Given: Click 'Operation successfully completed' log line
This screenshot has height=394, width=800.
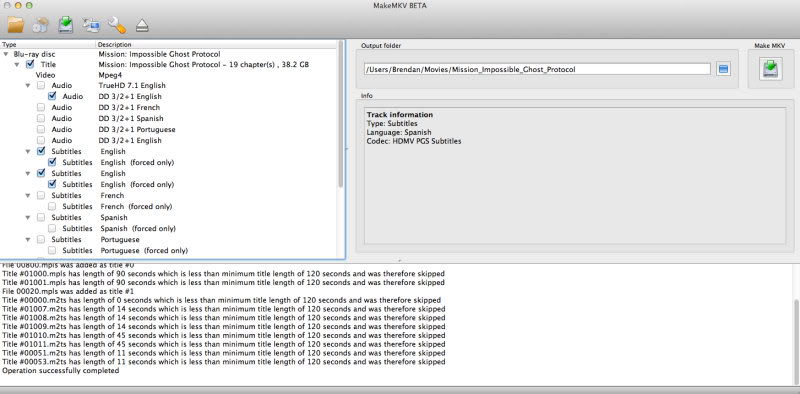Looking at the screenshot, I should pyautogui.click(x=61, y=371).
